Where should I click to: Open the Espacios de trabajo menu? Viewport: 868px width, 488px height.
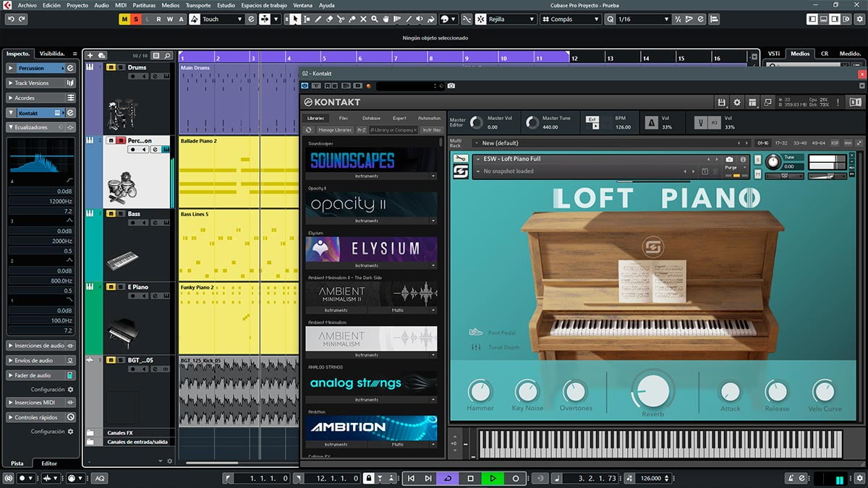tap(264, 5)
